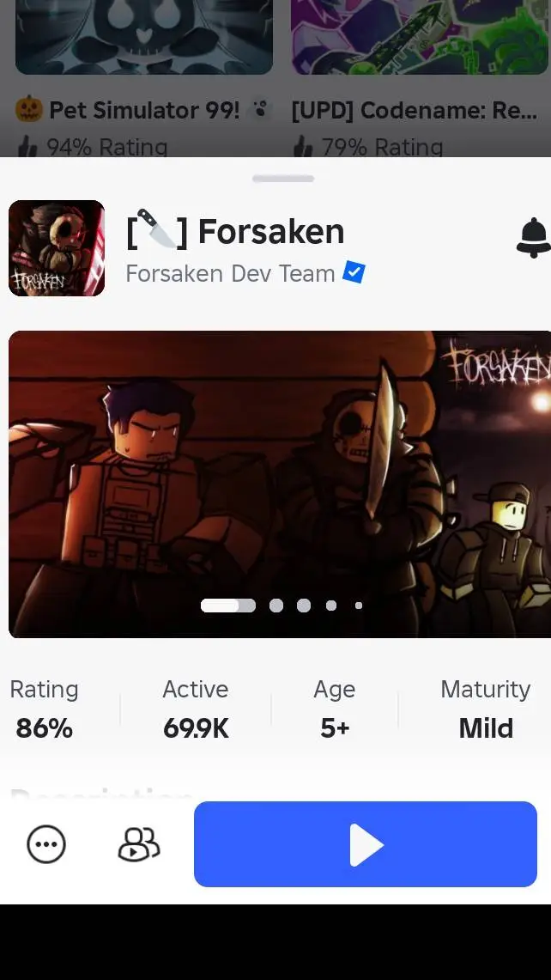Tap the verified badge next to Forsaken Dev Team

pos(354,273)
